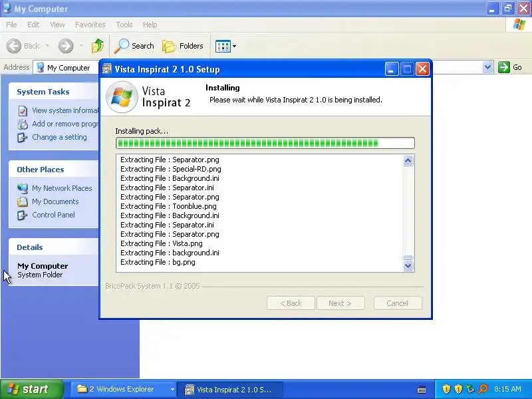The width and height of the screenshot is (532, 399).
Task: Open the Help menu
Action: click(150, 25)
